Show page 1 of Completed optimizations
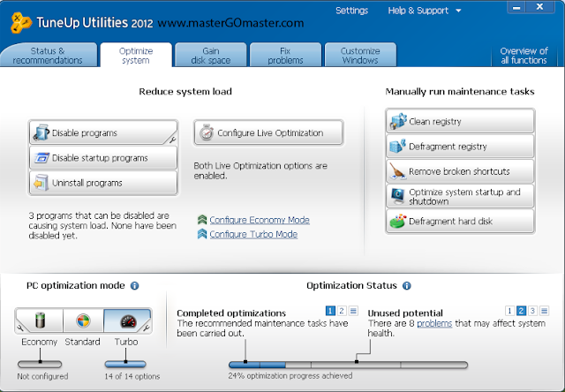 [330, 311]
